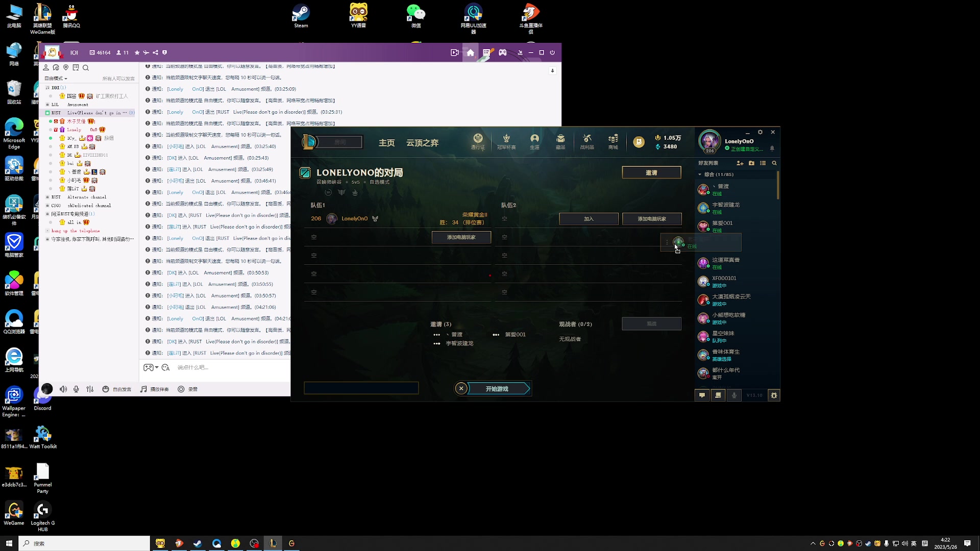This screenshot has width=980, height=551.
Task: Open friend 这道菜真香 in friends list
Action: click(x=736, y=263)
